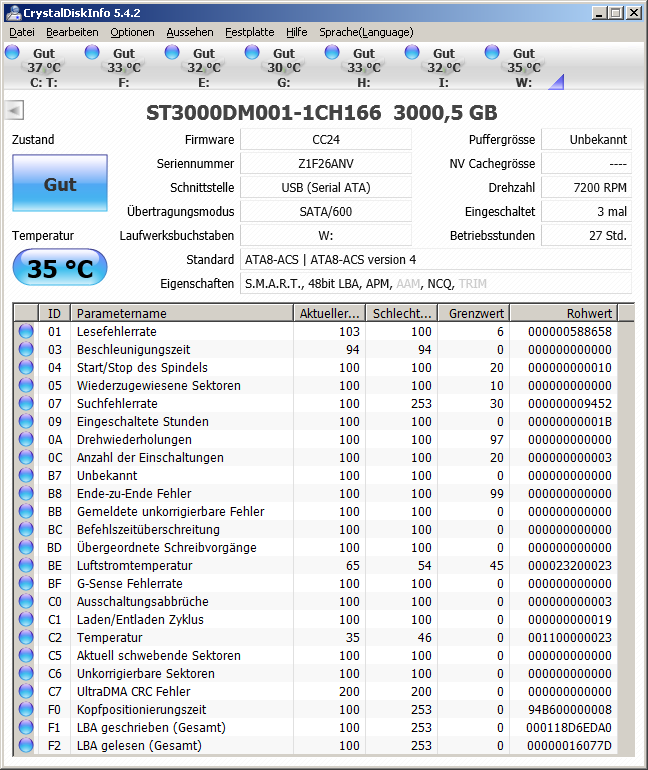This screenshot has width=648, height=770.
Task: Sort by the ID column header
Action: point(54,313)
